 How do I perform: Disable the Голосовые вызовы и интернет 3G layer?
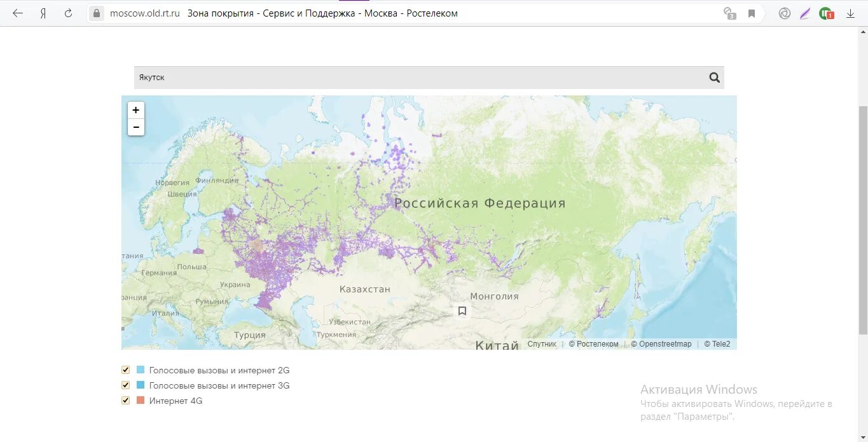coord(125,385)
